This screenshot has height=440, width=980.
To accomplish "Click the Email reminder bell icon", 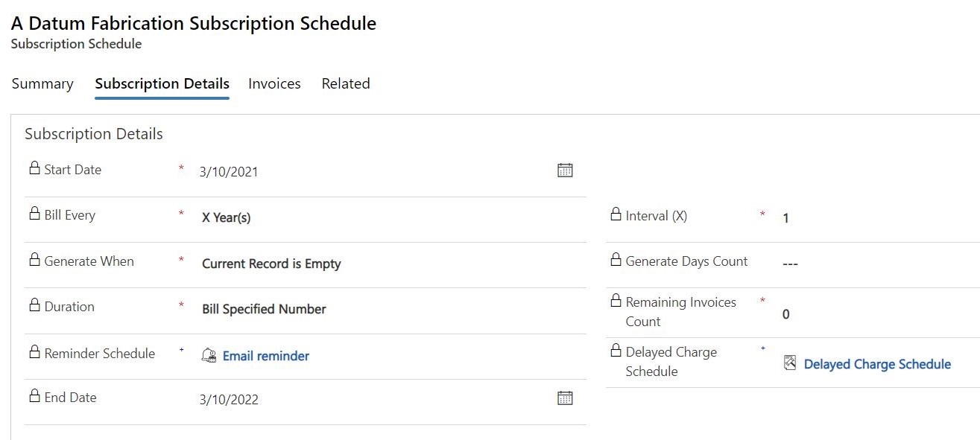I will point(209,356).
